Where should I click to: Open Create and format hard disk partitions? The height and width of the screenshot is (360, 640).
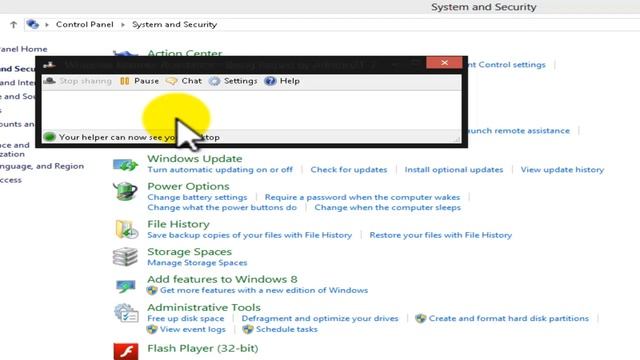coord(509,318)
